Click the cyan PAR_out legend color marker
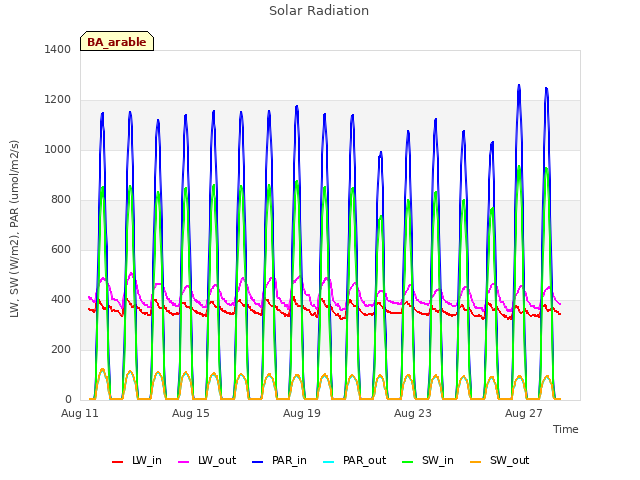The width and height of the screenshot is (640, 480). [x=329, y=462]
